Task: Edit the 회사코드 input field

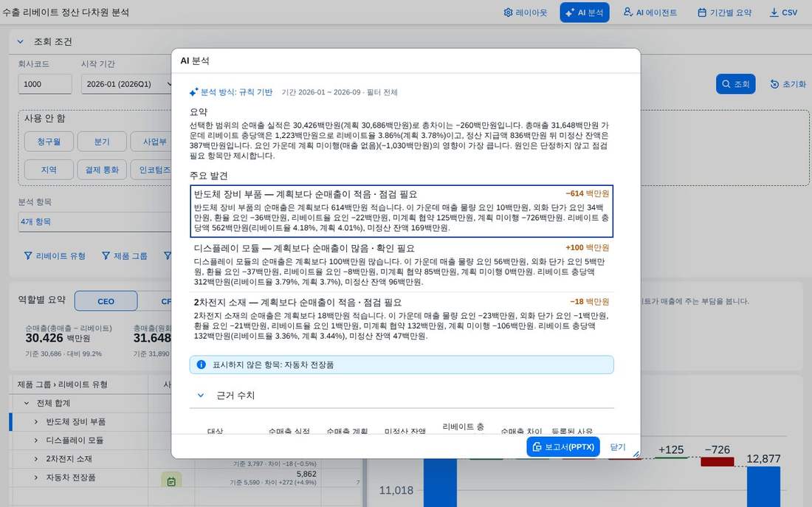Action: (x=44, y=84)
